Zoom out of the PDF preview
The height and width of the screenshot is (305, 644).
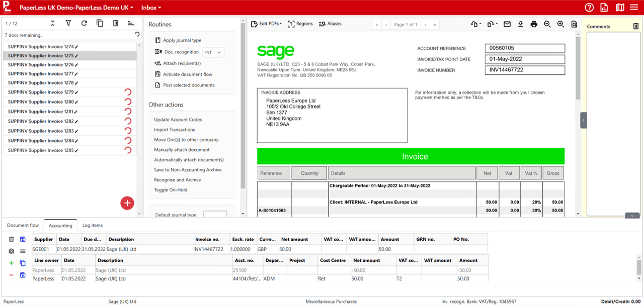[547, 24]
